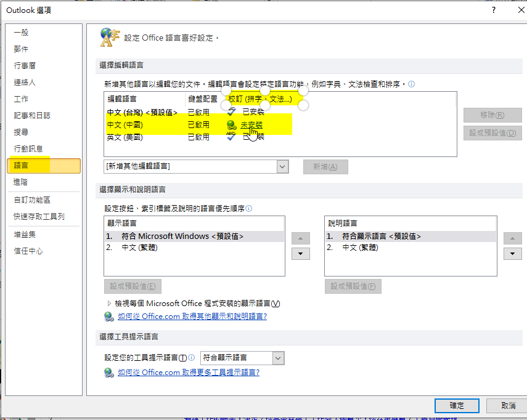This screenshot has height=420, width=527.
Task: Click the 移除(R) button
Action: pos(492,115)
